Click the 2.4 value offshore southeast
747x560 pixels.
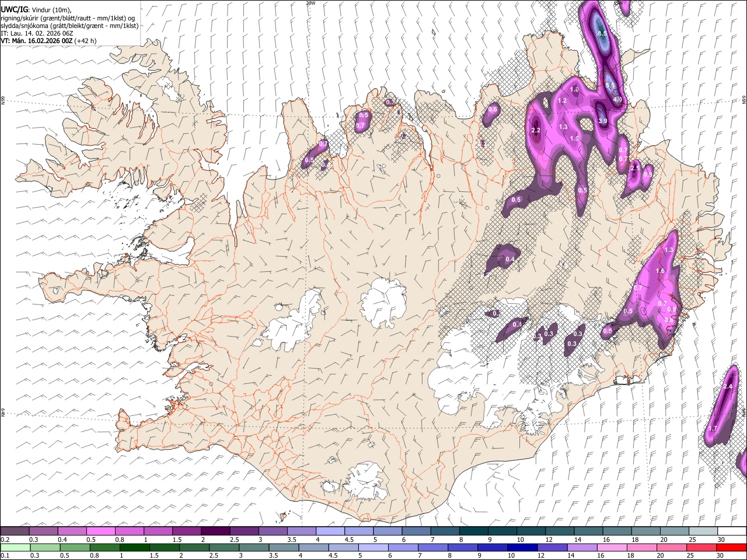pyautogui.click(x=727, y=387)
